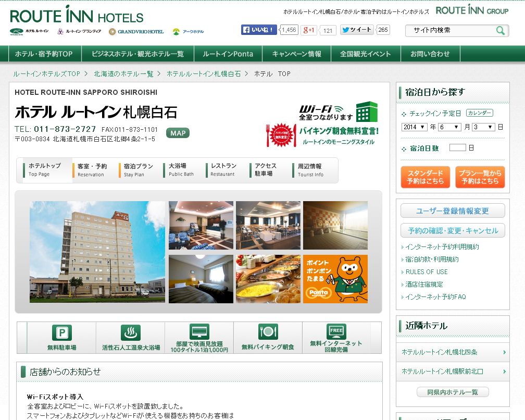This screenshot has height=420, width=525.
Task: Click the Wi-Fi all rooms banner
Action: tap(338, 112)
